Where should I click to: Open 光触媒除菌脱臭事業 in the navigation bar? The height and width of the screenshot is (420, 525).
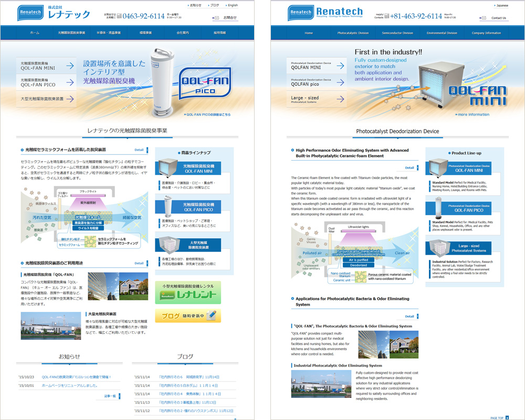71,33
